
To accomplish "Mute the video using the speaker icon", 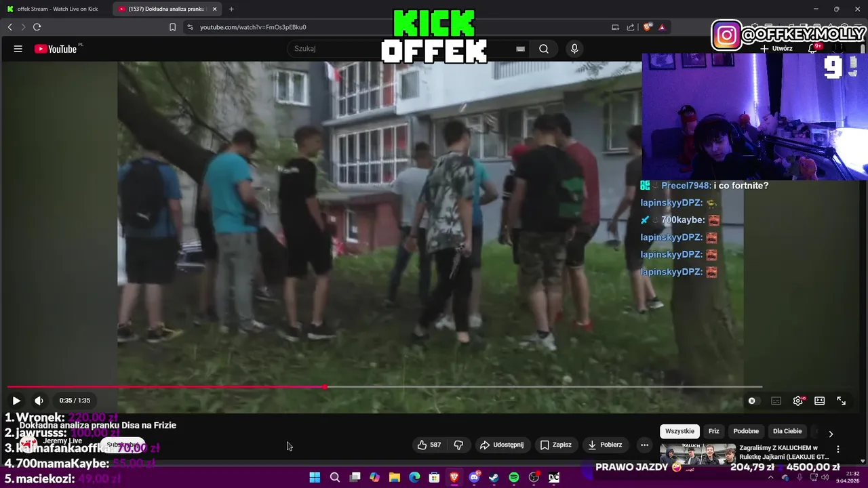I will [39, 401].
